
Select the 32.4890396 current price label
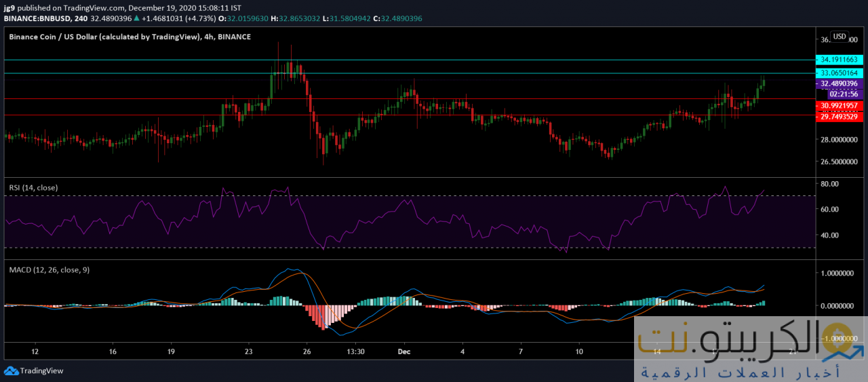click(840, 83)
